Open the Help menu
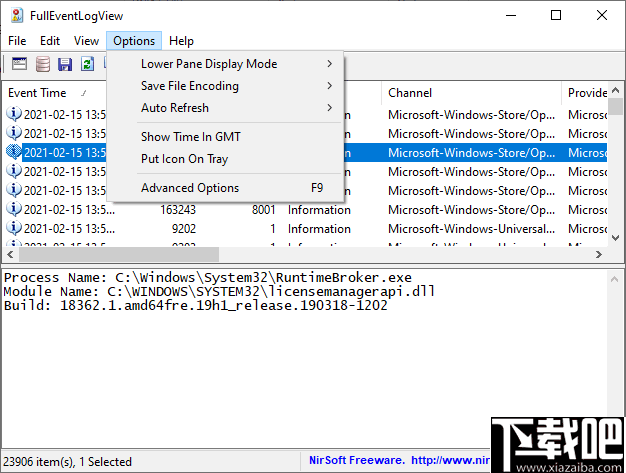This screenshot has height=473, width=626. 181,41
